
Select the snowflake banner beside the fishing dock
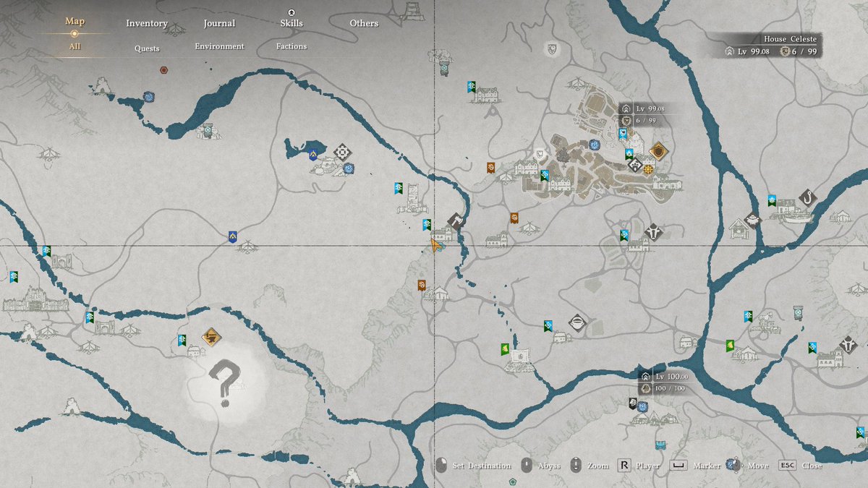[773, 200]
